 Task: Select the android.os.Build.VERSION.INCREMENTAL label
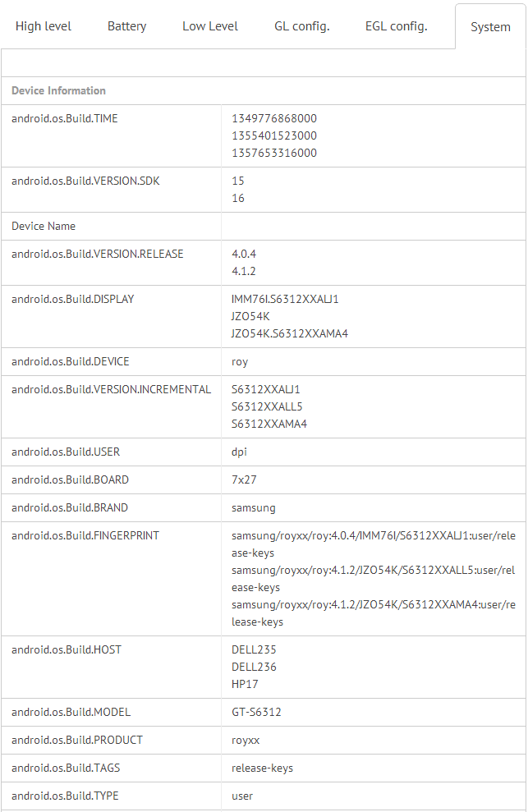coord(111,389)
